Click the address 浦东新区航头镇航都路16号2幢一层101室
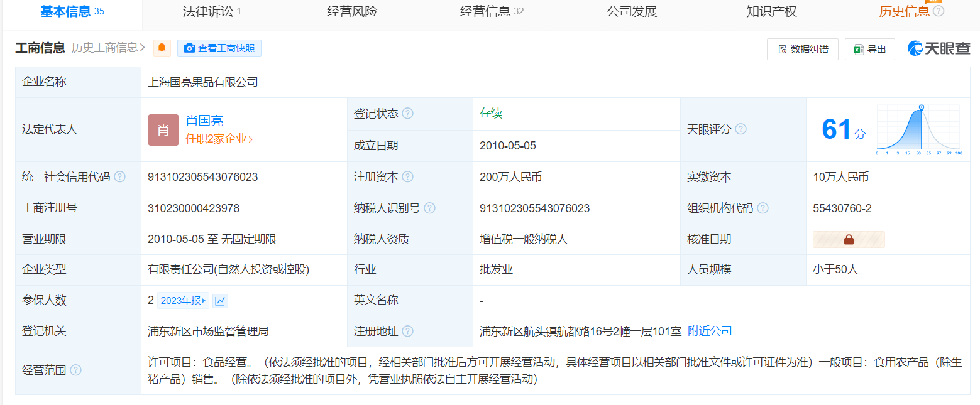 (x=581, y=331)
